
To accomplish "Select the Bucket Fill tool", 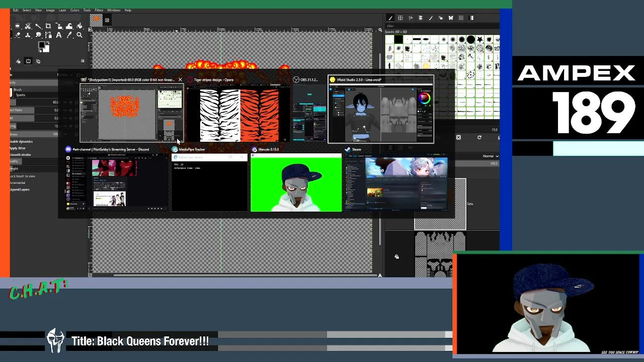I will [x=79, y=26].
